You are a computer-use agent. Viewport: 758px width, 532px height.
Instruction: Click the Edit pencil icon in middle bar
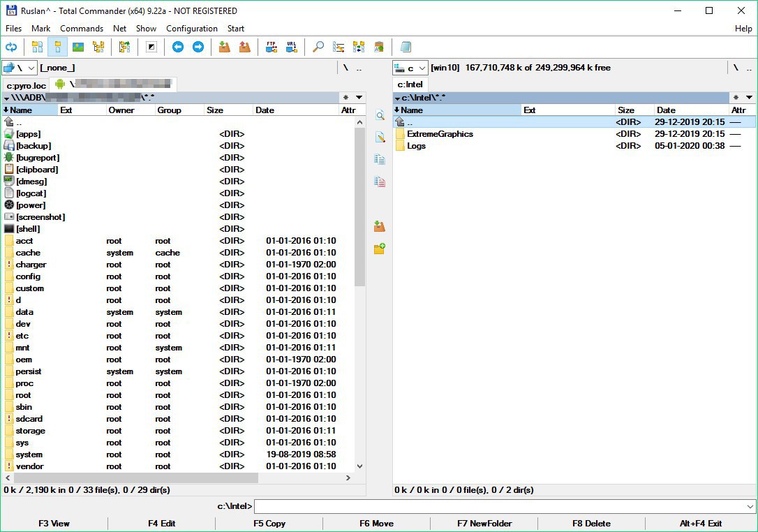coord(380,138)
